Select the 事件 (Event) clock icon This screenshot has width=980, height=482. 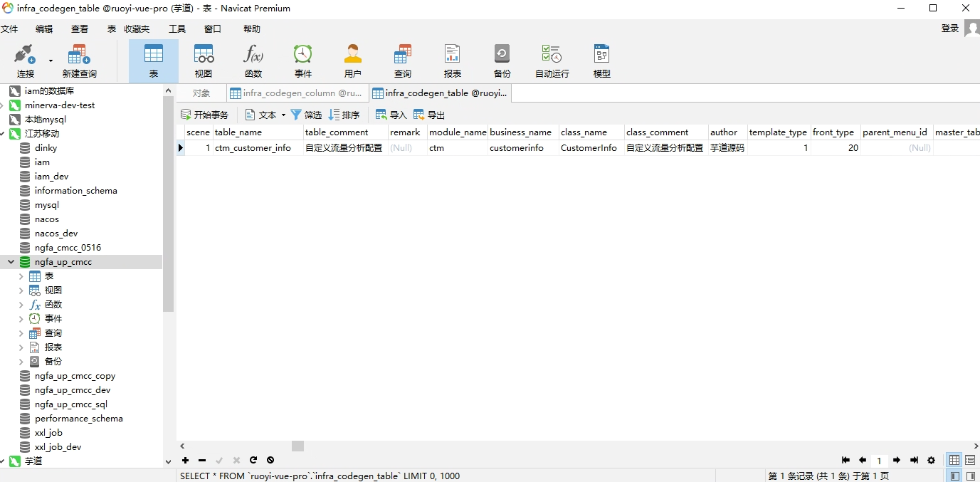[x=303, y=61]
